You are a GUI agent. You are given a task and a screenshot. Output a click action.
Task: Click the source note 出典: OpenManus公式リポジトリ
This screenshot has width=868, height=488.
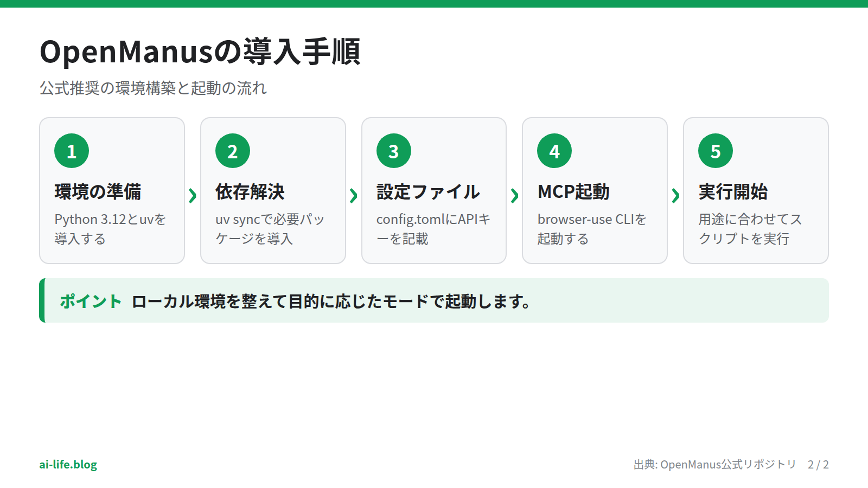click(715, 465)
